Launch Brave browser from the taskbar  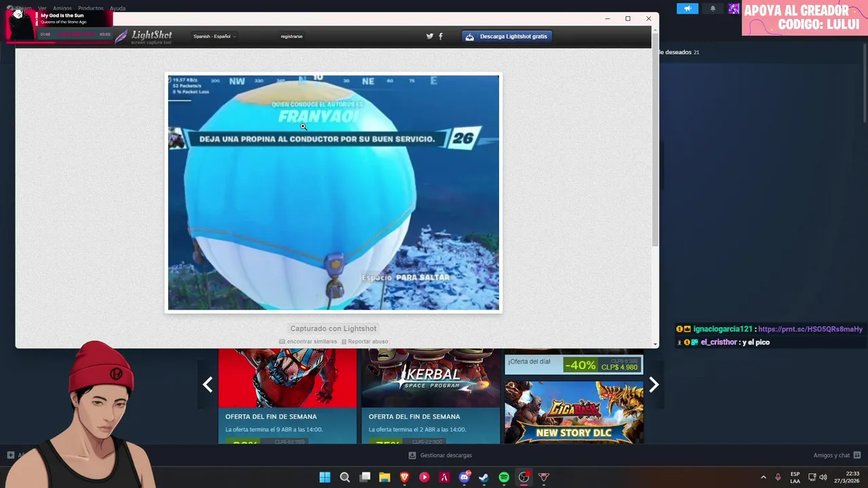[404, 477]
